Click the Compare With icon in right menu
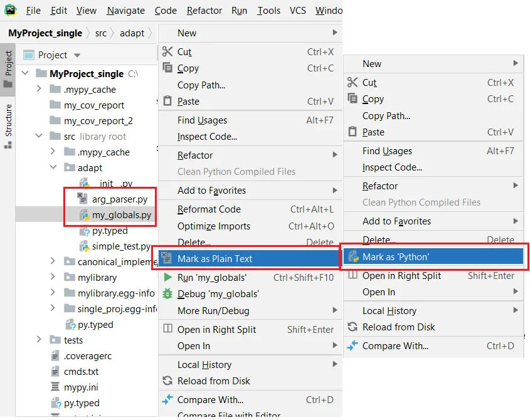Viewport: 530px width, 420px height. coord(352,345)
